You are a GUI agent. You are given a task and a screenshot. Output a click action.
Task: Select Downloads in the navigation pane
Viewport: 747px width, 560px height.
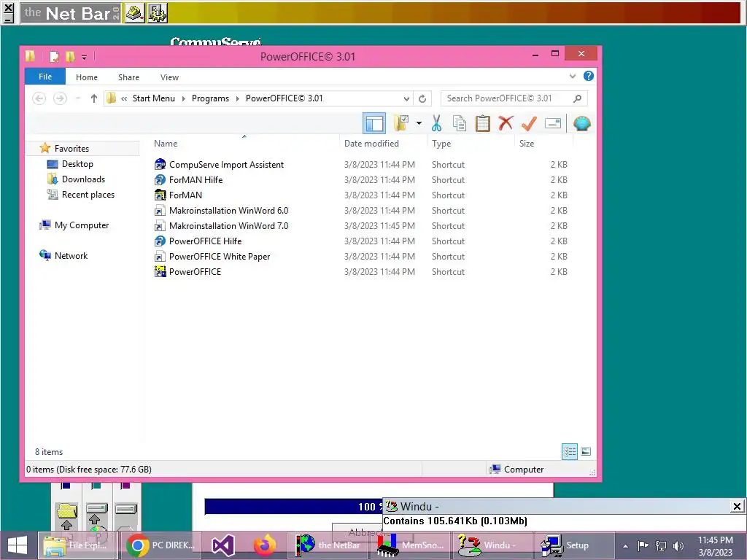[x=83, y=179]
